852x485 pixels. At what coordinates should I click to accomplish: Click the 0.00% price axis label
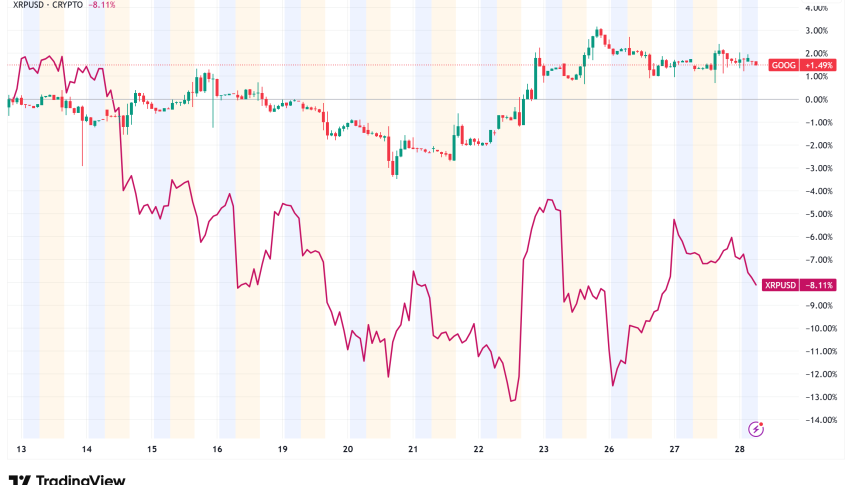[817, 99]
